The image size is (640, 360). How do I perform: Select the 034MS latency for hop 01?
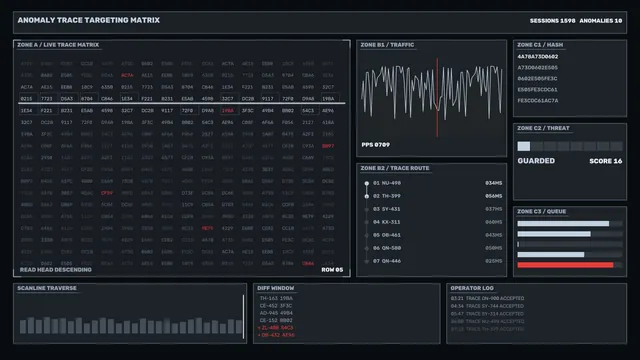point(493,183)
